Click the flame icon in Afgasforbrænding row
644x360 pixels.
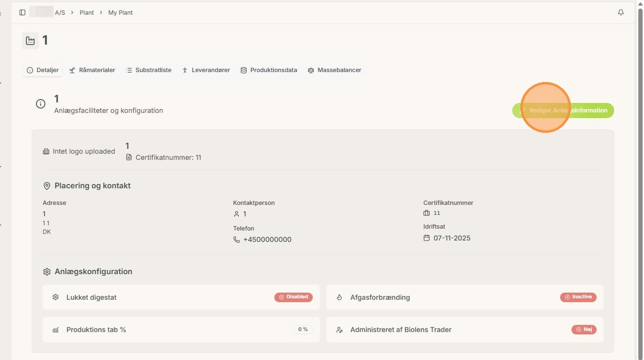(339, 298)
